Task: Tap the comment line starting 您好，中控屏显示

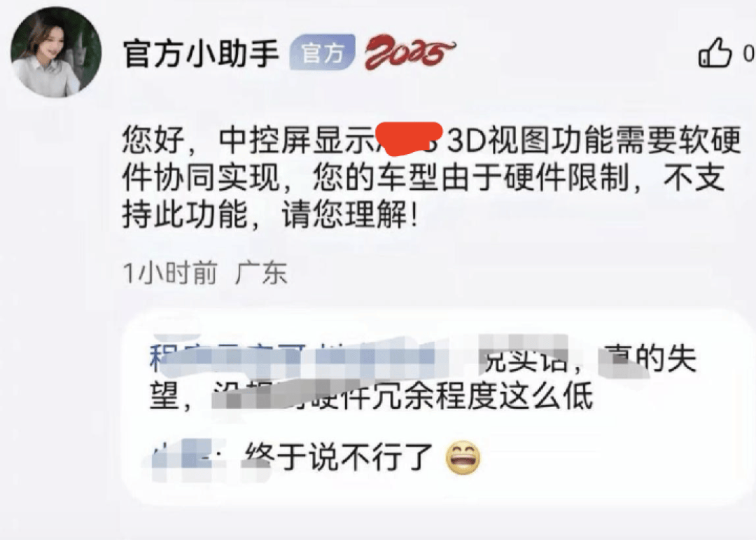Action: (431, 140)
